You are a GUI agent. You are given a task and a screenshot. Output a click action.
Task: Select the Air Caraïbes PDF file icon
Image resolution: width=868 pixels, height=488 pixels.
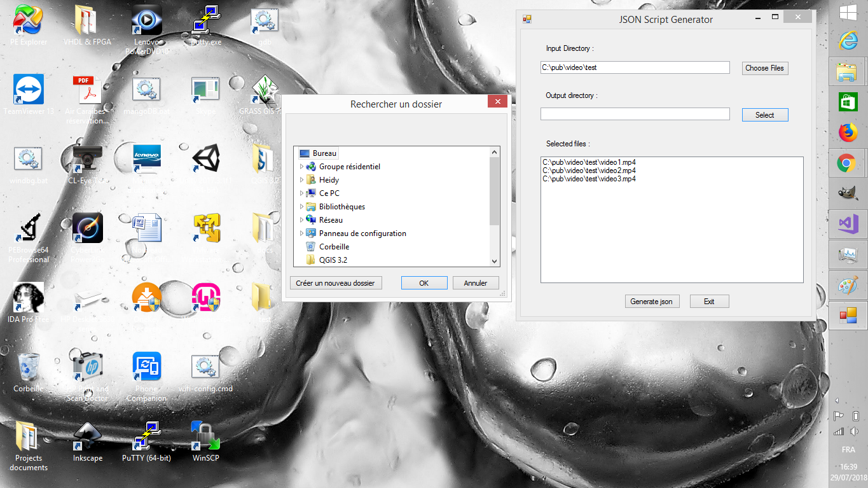point(87,99)
